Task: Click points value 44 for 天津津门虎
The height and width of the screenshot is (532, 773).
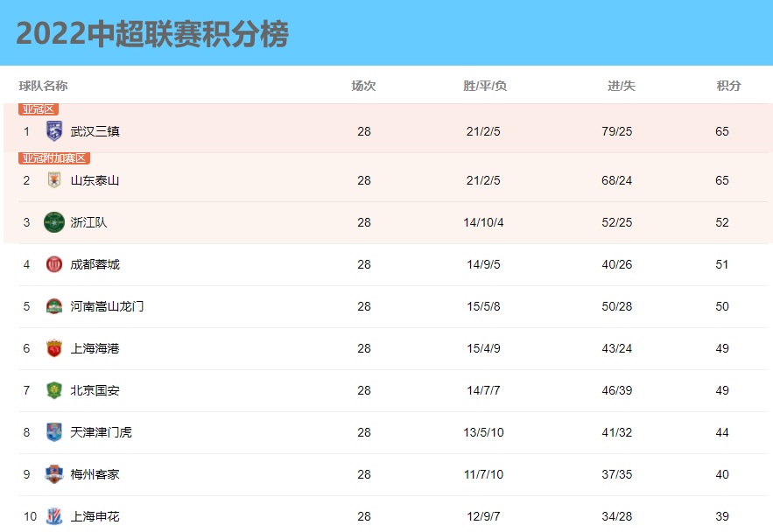Action: pyautogui.click(x=722, y=432)
